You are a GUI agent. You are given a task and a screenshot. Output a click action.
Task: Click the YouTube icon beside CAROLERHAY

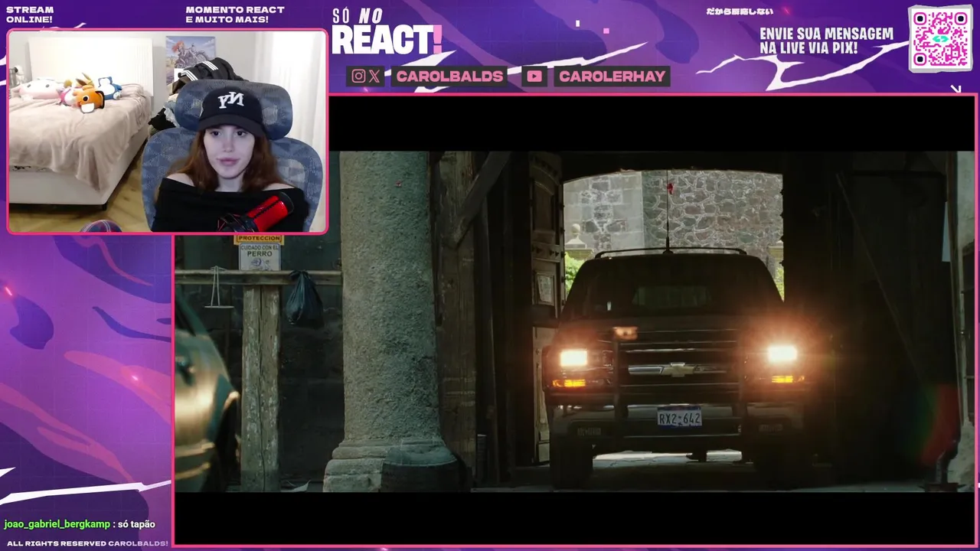534,76
